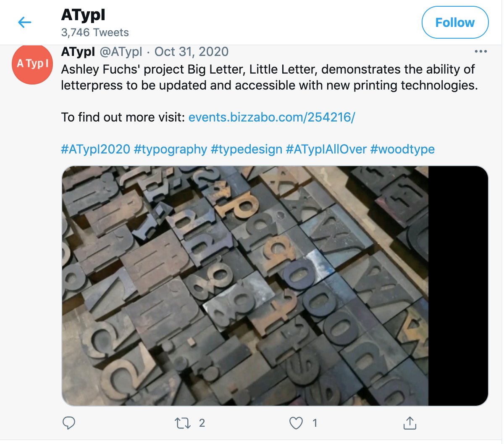Open the #ATypI2020 hashtag
Image resolution: width=504 pixels, height=444 pixels.
coord(96,149)
